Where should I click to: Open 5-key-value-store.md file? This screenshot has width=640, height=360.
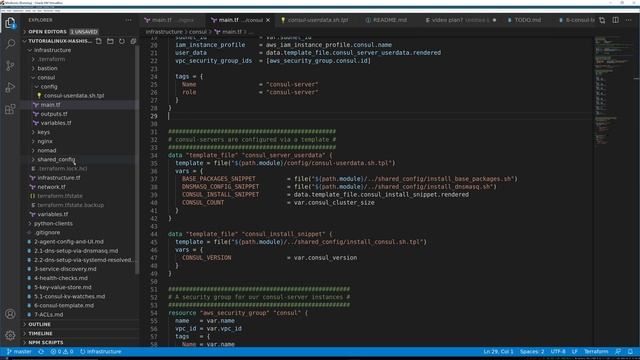(63, 287)
